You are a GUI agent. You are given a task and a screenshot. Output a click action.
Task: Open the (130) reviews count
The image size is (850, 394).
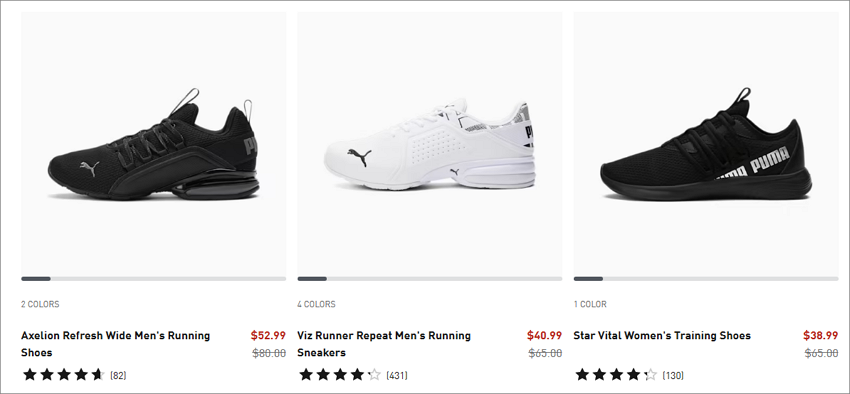[673, 375]
